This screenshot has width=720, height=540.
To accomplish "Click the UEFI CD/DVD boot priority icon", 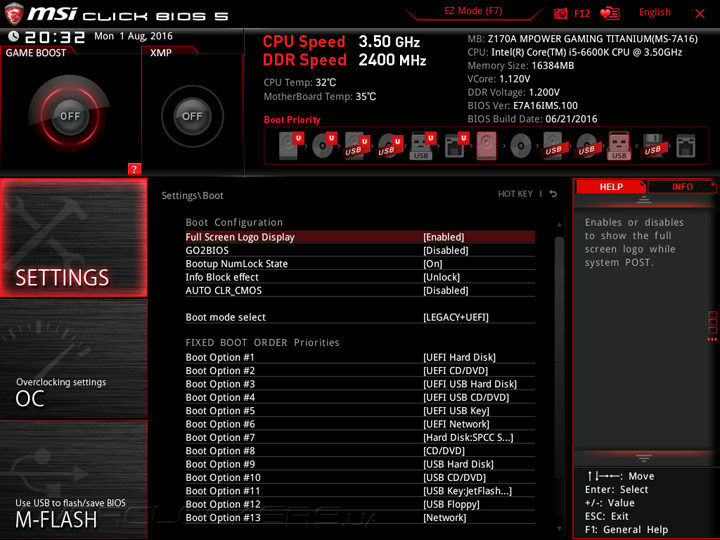I will click(x=325, y=146).
